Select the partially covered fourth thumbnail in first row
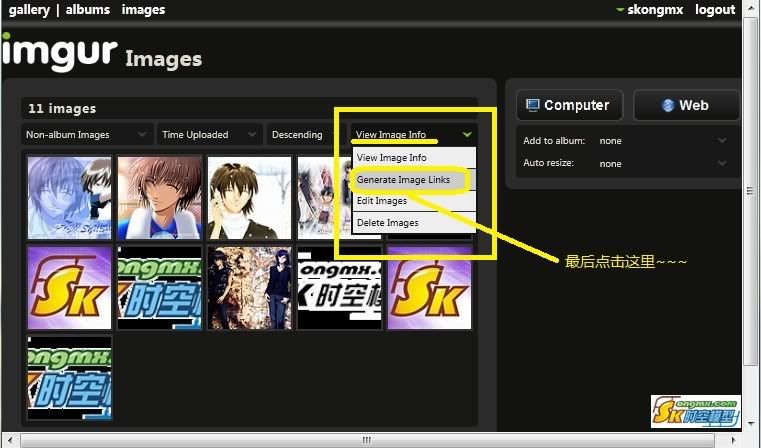 pos(324,198)
